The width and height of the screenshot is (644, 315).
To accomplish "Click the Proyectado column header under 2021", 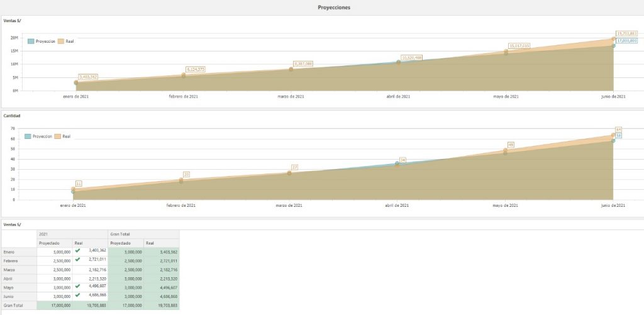I will click(54, 242).
